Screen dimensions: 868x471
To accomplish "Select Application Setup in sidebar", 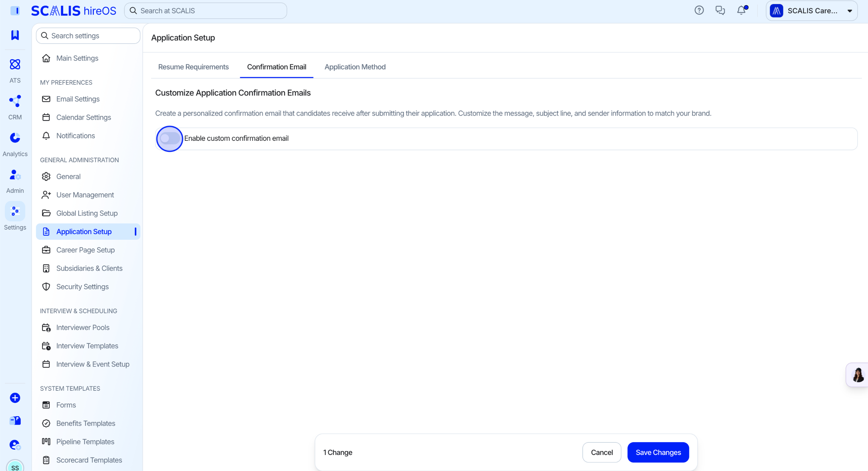I will click(x=88, y=232).
